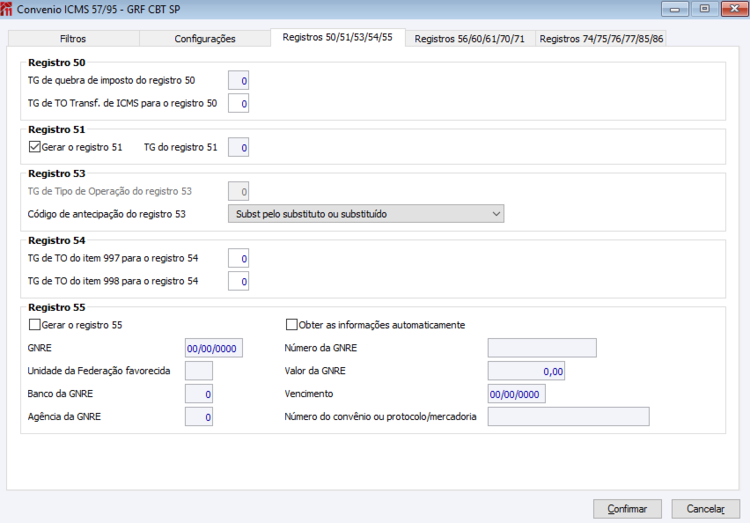Image resolution: width=750 pixels, height=523 pixels.
Task: Click the Vencimento date field
Action: click(517, 394)
